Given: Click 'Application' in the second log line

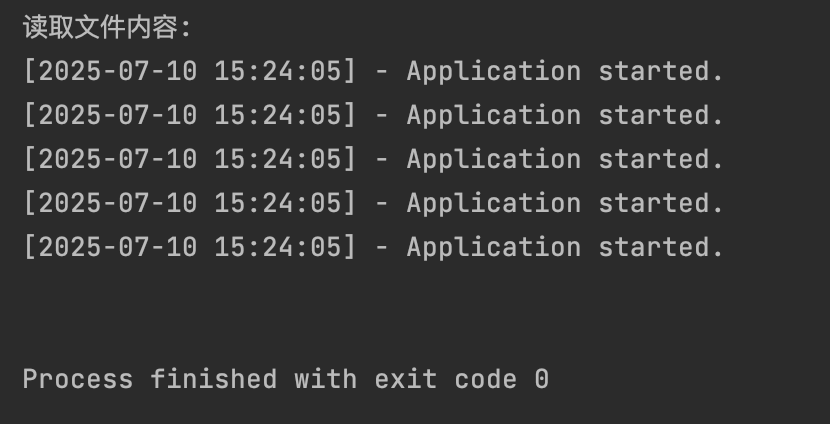Looking at the screenshot, I should coord(494,115).
